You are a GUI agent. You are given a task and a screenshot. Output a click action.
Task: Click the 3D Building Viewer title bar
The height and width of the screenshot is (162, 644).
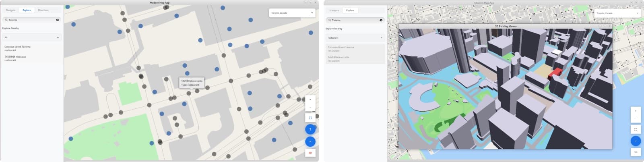[x=506, y=26]
